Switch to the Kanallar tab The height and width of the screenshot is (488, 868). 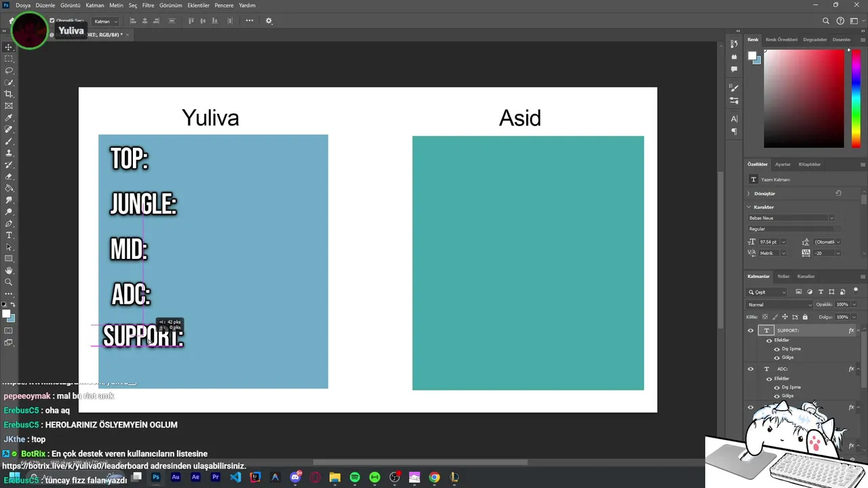click(806, 277)
